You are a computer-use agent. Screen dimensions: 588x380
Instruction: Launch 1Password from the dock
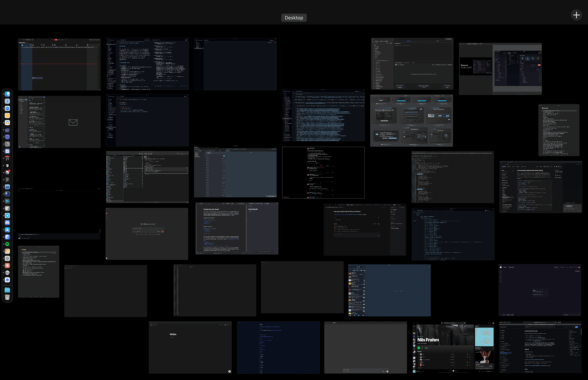(7, 101)
